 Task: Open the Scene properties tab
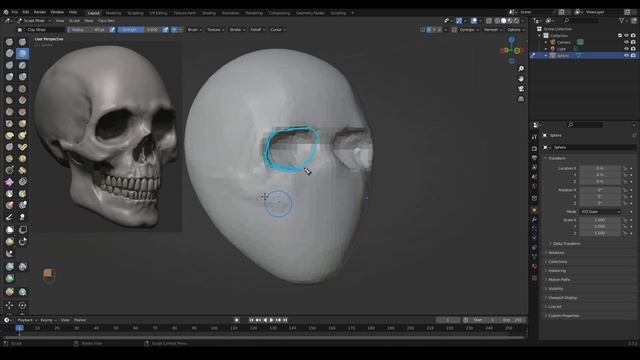click(534, 177)
